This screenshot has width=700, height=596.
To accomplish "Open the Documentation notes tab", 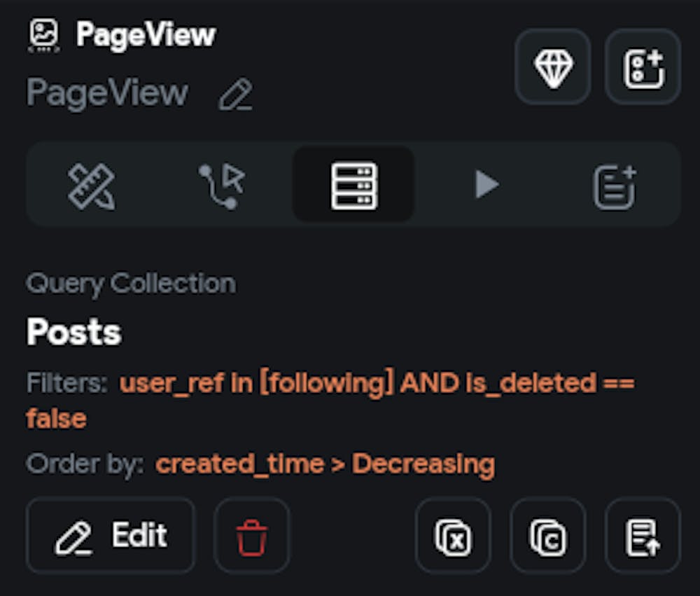I will pyautogui.click(x=614, y=186).
